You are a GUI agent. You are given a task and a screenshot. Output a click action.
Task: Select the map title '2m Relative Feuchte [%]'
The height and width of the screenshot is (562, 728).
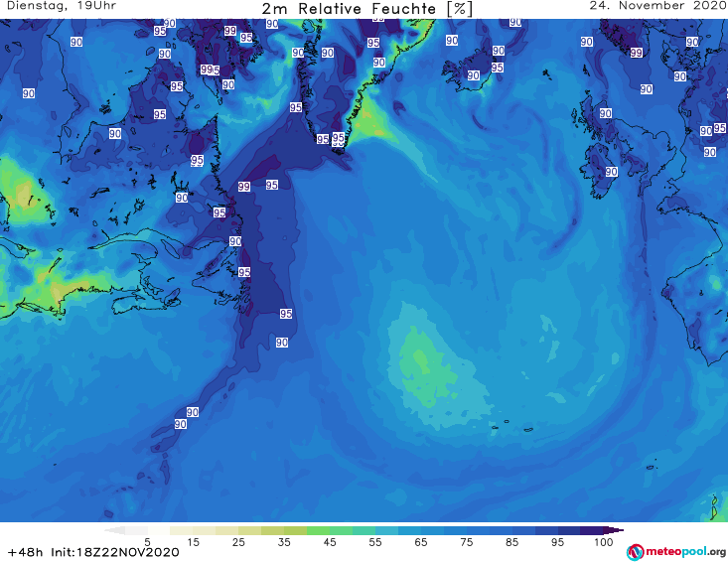pos(366,9)
